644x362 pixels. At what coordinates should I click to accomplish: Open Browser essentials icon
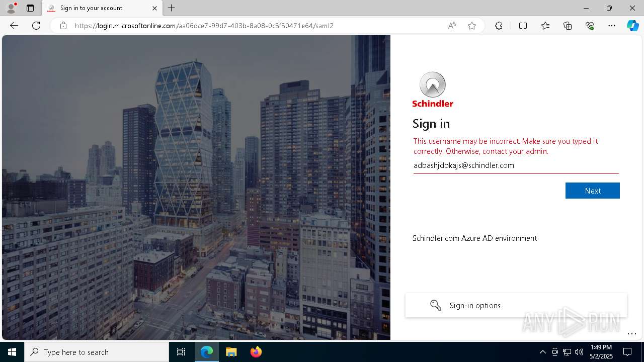pos(590,26)
